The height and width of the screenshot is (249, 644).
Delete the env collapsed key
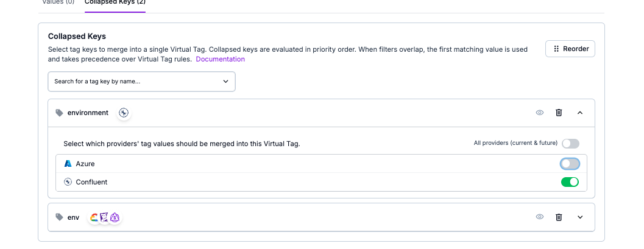559,217
